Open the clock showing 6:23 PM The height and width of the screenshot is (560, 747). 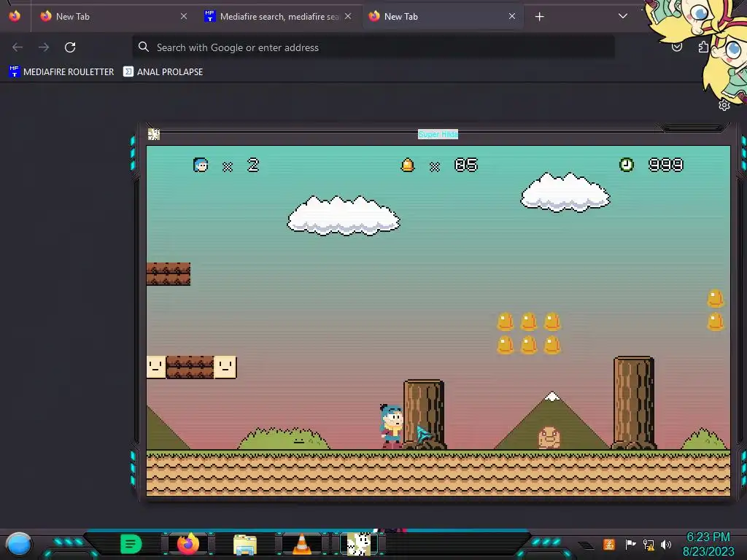pos(708,537)
